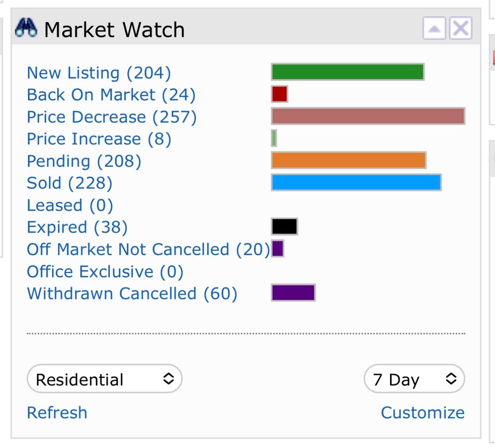Click the Refresh link

pyautogui.click(x=57, y=413)
